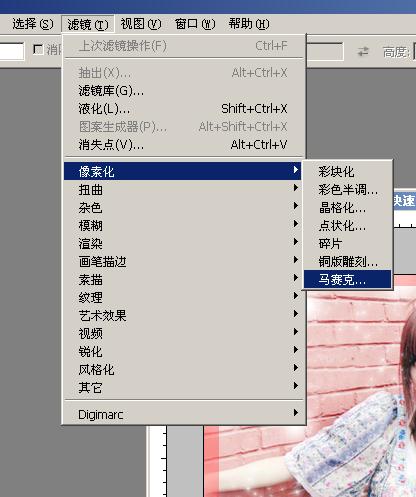Click the input field left of the swap arrows
The image size is (416, 497).
click(x=325, y=51)
